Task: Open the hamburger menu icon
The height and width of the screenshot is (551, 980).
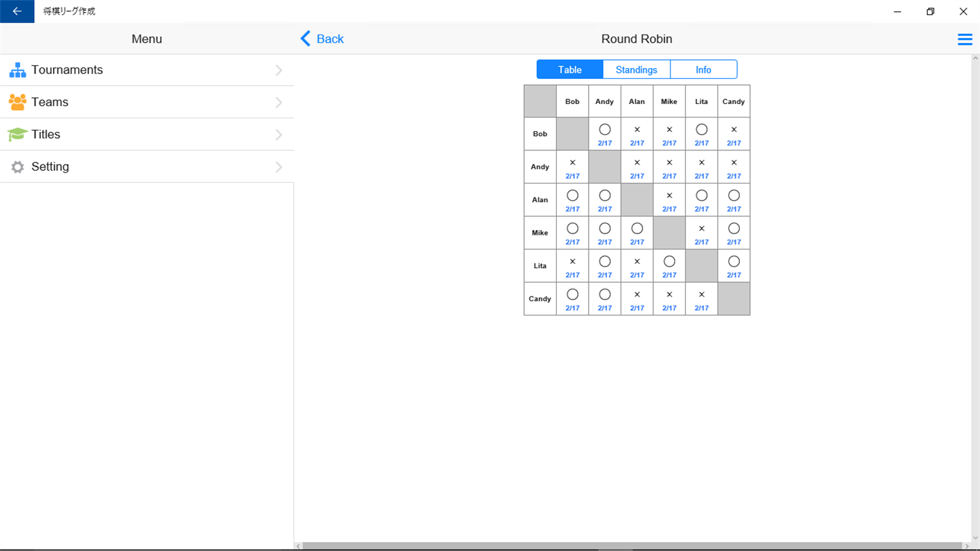Action: pyautogui.click(x=965, y=39)
